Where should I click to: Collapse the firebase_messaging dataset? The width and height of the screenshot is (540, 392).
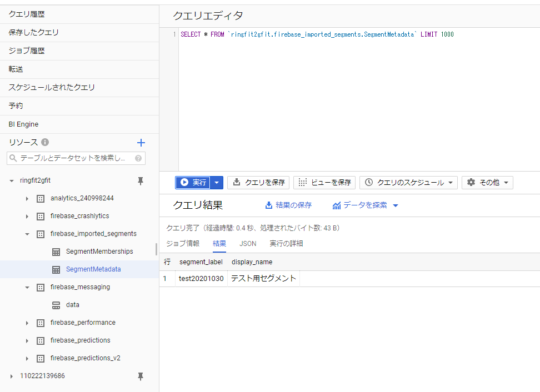(x=27, y=288)
